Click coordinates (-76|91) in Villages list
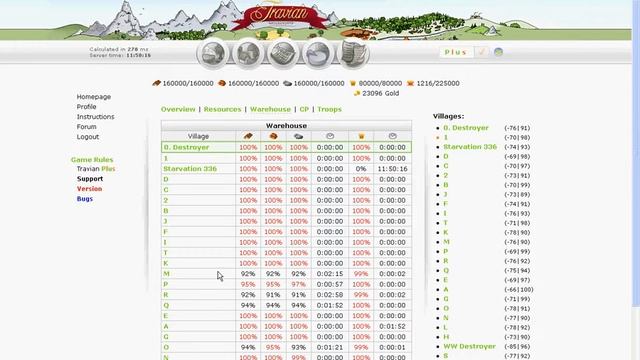The width and height of the screenshot is (640, 360). 517,128
